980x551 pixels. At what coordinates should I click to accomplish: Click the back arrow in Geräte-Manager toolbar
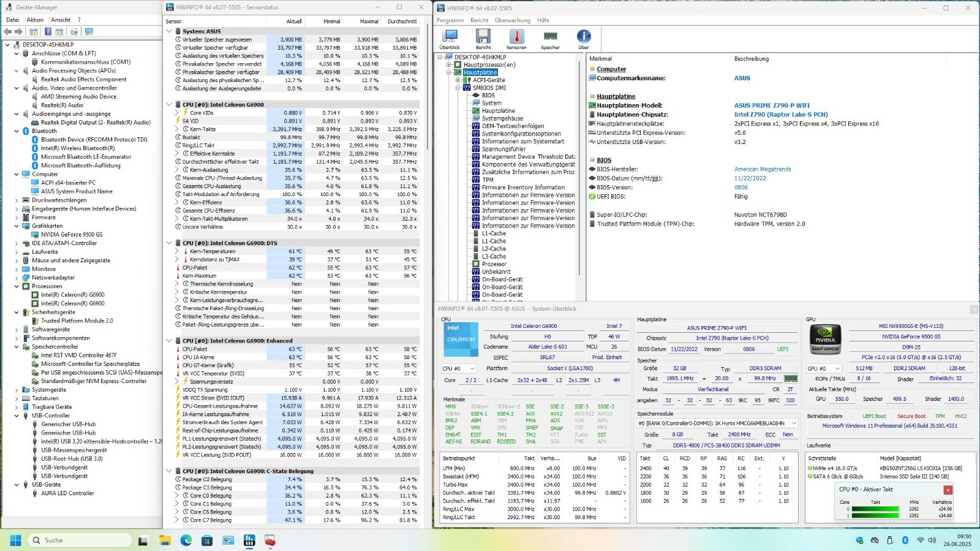tap(8, 31)
